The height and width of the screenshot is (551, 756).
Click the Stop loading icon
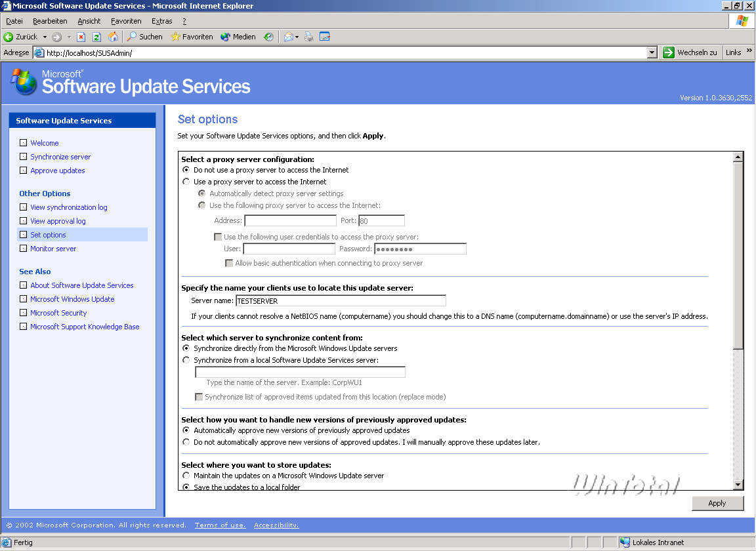[81, 37]
